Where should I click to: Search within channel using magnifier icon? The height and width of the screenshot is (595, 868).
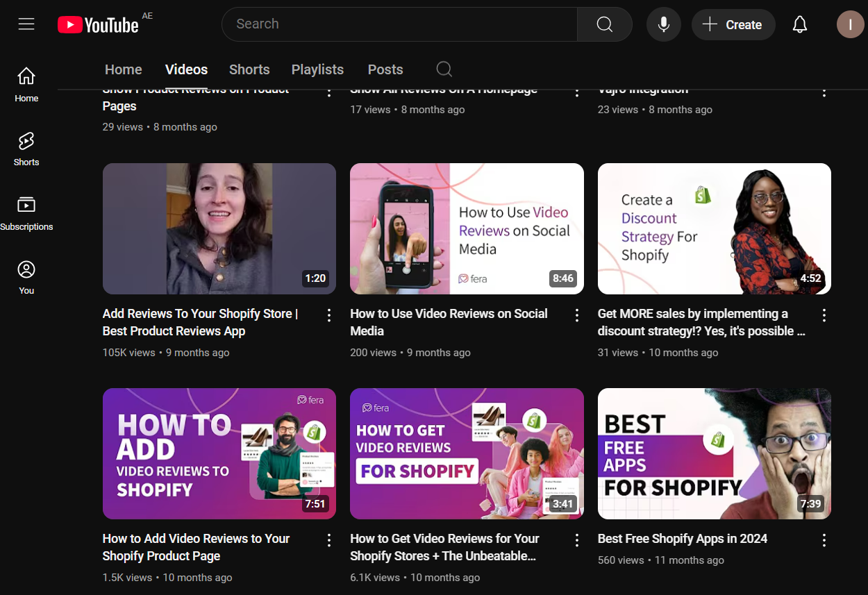coord(444,69)
